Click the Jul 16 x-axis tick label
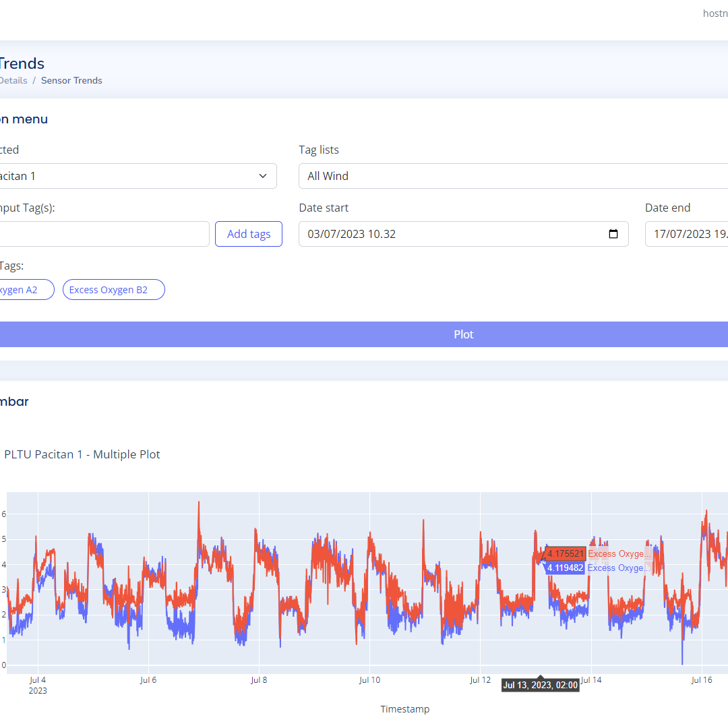 click(x=702, y=680)
